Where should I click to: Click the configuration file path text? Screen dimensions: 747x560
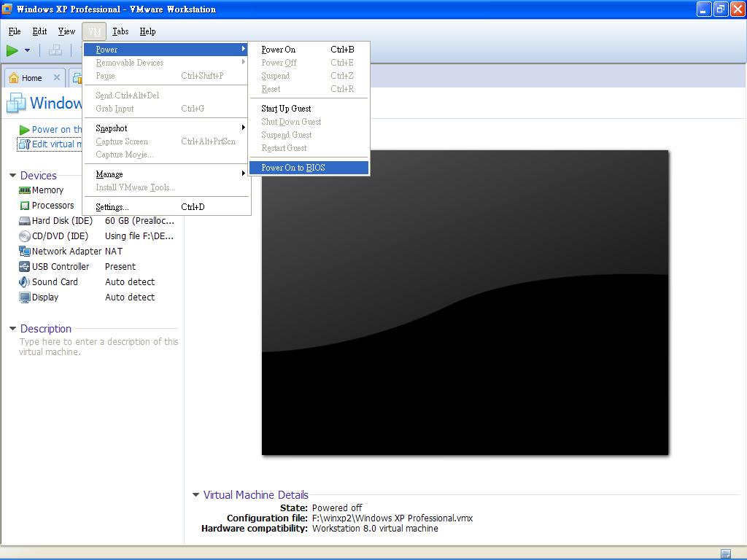click(x=392, y=518)
